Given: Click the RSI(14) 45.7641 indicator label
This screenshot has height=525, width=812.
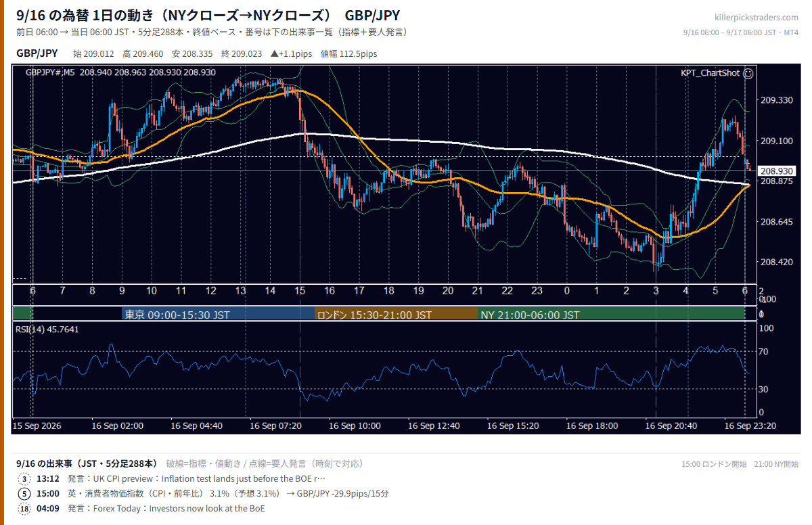Looking at the screenshot, I should click(x=47, y=329).
